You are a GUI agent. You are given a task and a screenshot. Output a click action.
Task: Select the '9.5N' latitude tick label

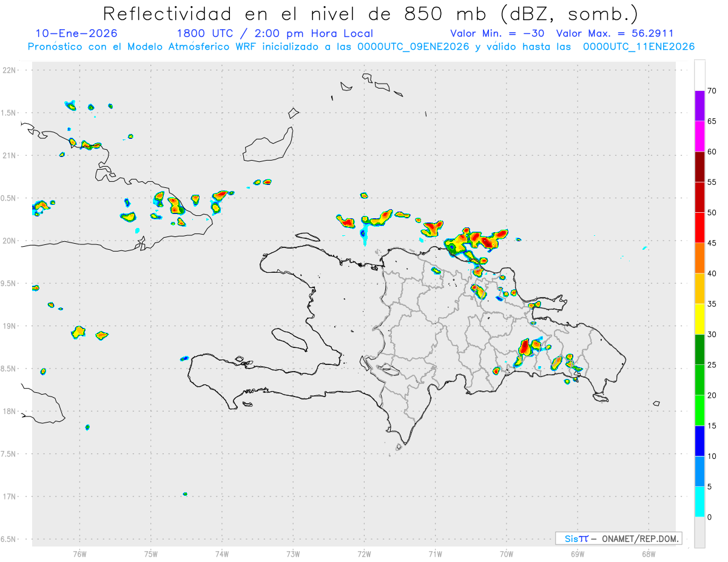pyautogui.click(x=8, y=284)
